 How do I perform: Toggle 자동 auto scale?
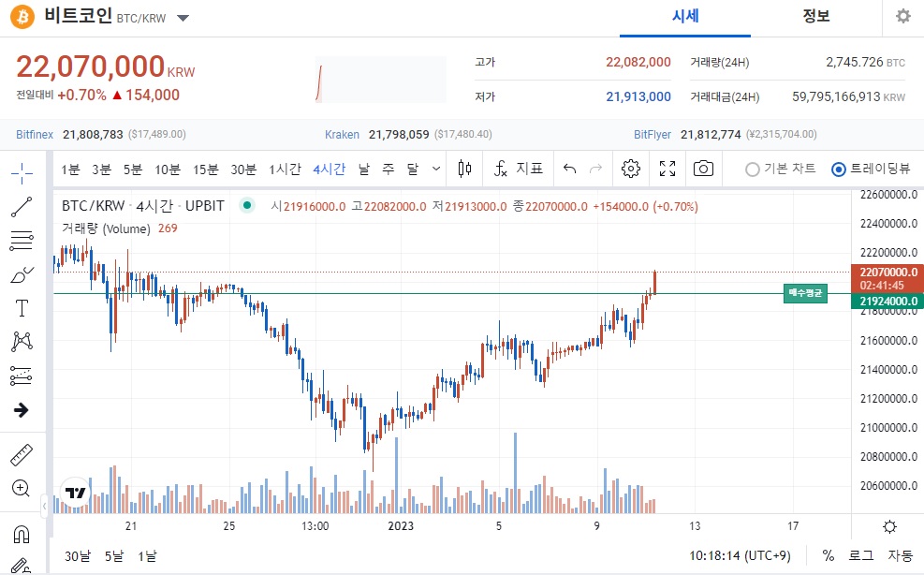(900, 555)
